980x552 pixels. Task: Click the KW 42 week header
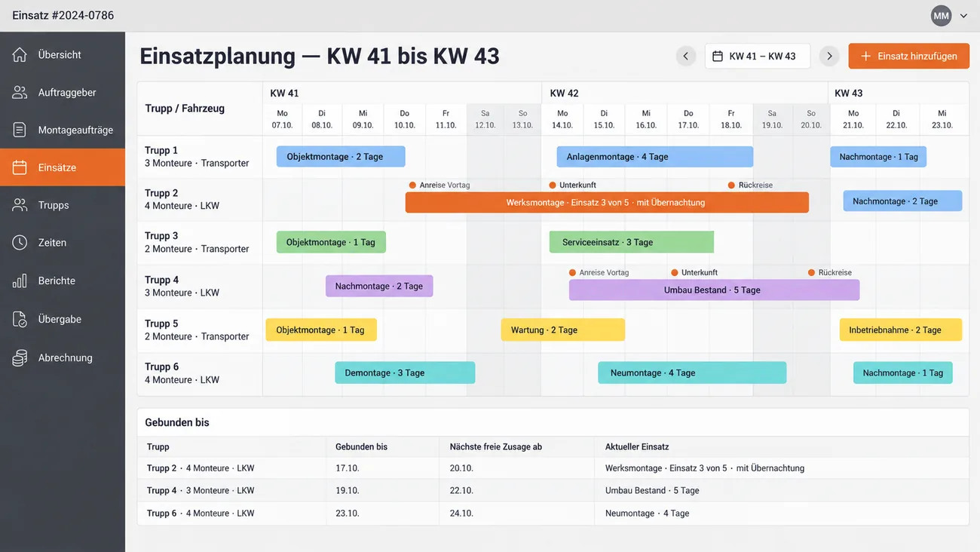tap(565, 93)
